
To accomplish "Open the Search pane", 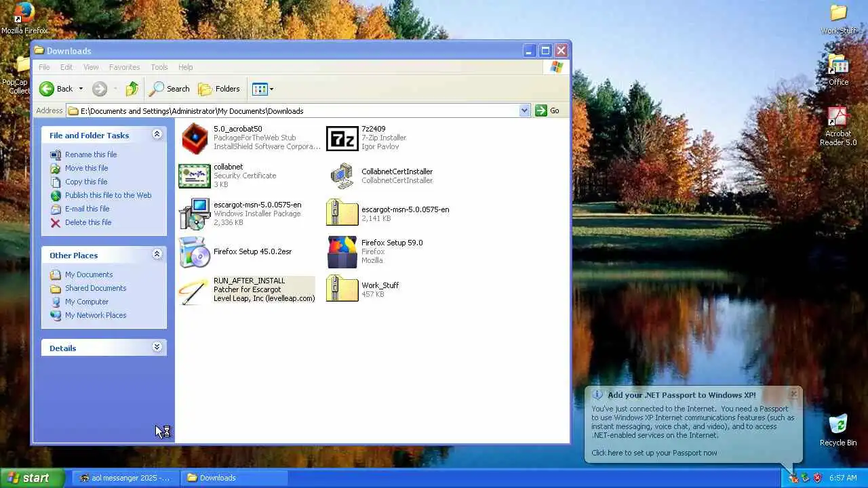I will coord(170,89).
